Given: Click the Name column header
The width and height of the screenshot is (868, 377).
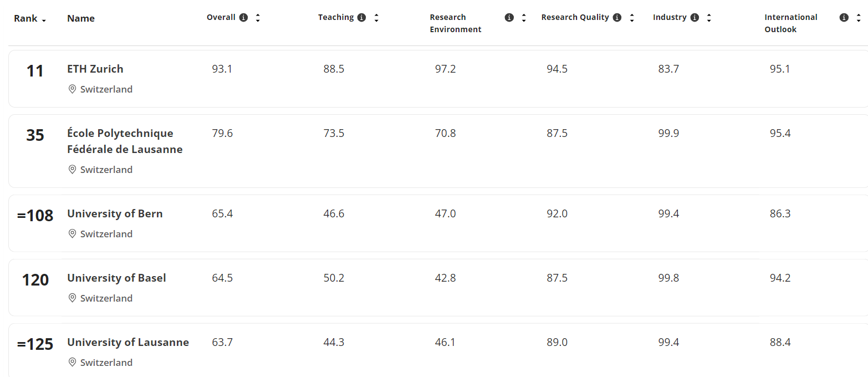Looking at the screenshot, I should [x=81, y=18].
